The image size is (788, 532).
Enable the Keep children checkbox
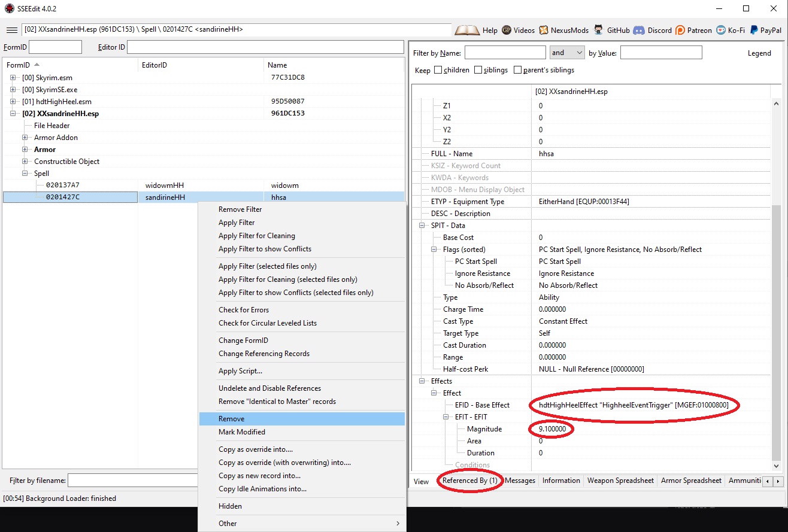(x=438, y=70)
